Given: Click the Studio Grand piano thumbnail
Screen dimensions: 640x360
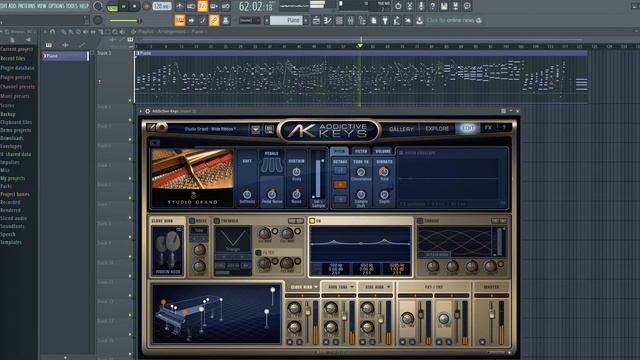Looking at the screenshot, I should pyautogui.click(x=192, y=178).
